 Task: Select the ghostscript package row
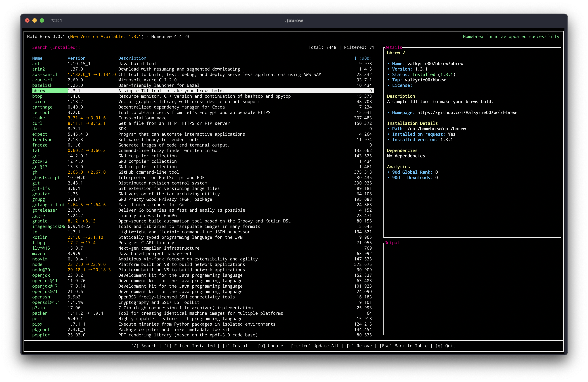tap(46, 178)
